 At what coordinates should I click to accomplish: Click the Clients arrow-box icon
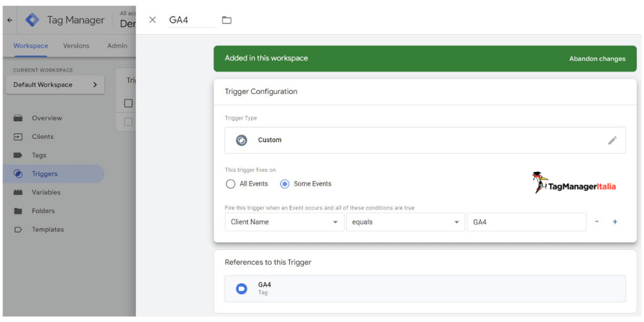click(17, 137)
